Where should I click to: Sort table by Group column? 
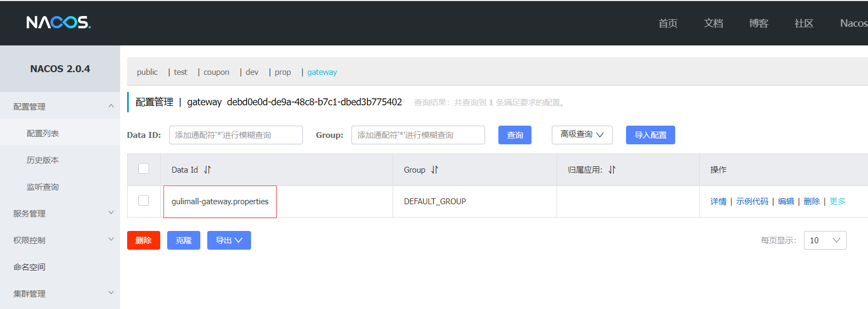[435, 169]
